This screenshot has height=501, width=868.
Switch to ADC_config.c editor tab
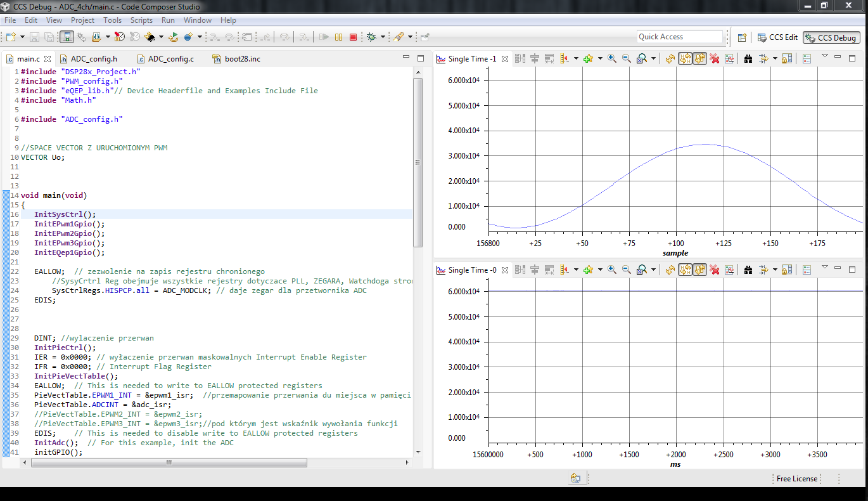click(170, 59)
